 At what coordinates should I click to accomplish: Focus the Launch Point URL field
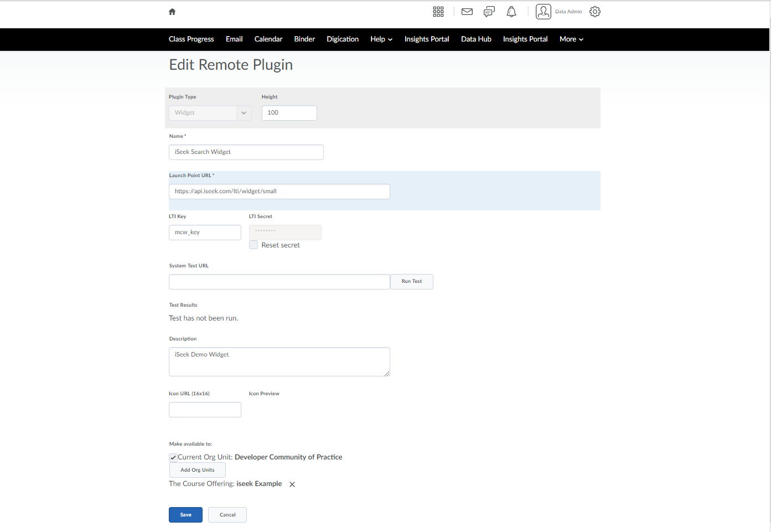tap(279, 192)
